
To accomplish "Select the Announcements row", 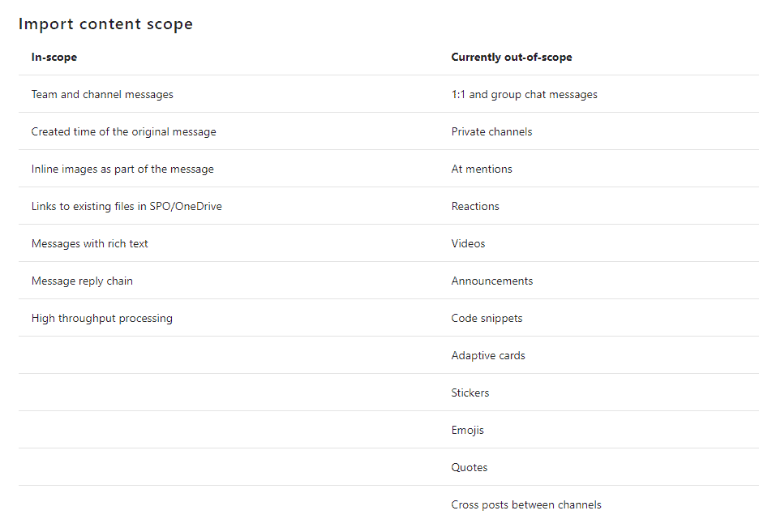I will 491,281.
